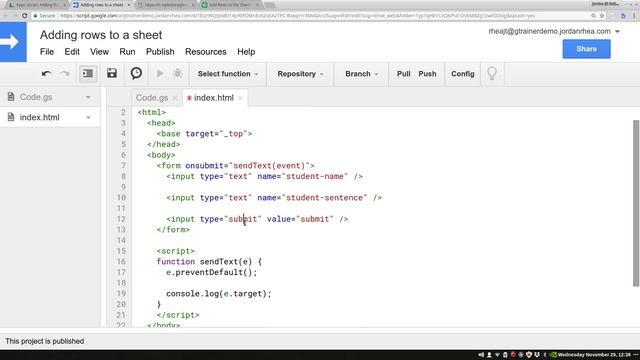Click the index.html file icon in sidebar
The width and height of the screenshot is (640, 360).
click(x=11, y=117)
